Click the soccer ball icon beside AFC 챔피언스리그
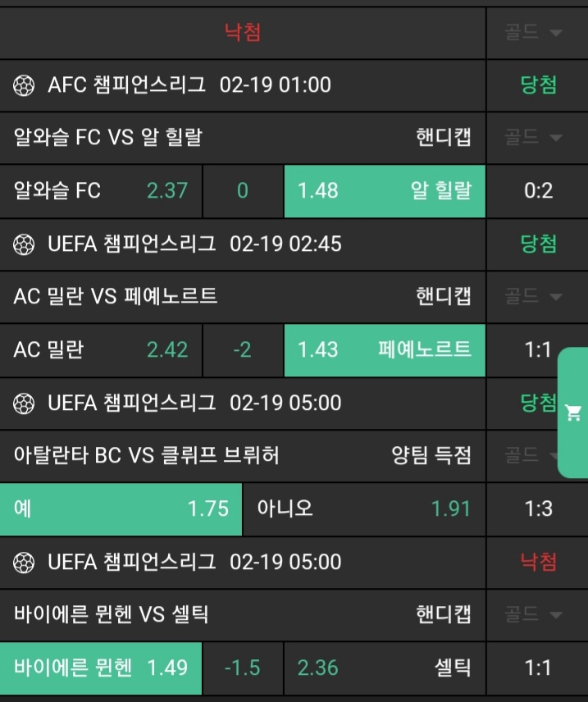 point(25,84)
